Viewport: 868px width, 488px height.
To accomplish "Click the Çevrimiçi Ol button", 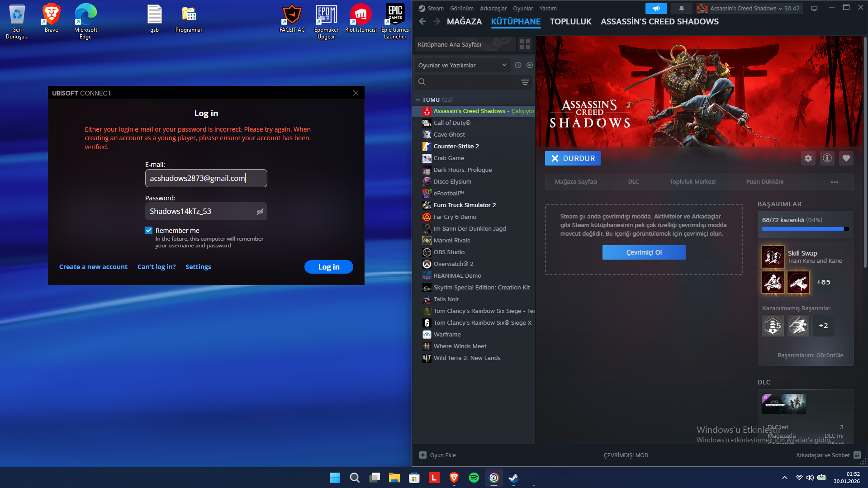I will coord(644,252).
